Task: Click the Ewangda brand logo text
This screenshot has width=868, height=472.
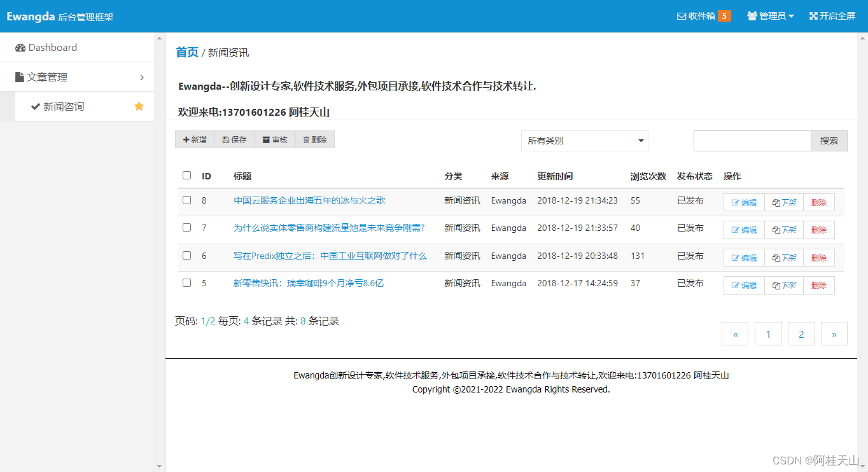Action: [31, 17]
